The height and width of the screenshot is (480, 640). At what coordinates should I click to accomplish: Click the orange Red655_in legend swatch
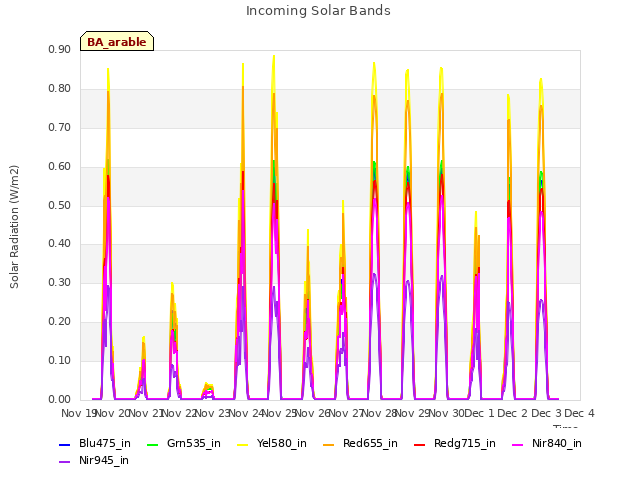pyautogui.click(x=329, y=444)
